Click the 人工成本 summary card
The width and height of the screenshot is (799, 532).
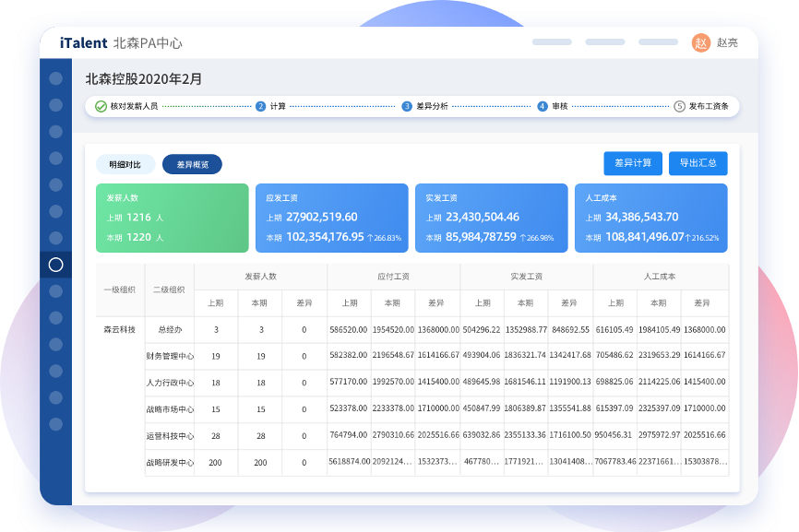point(650,218)
